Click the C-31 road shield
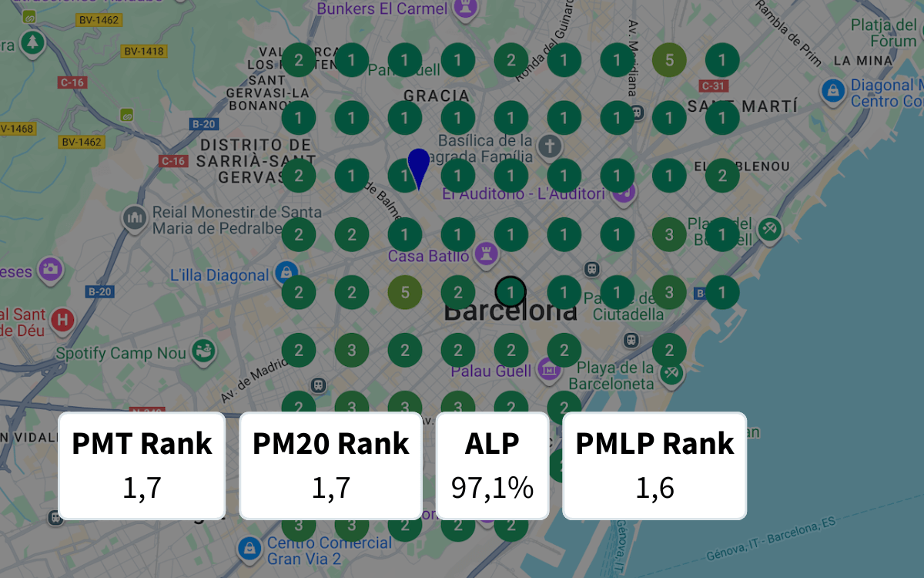Image resolution: width=924 pixels, height=578 pixels. [x=713, y=86]
